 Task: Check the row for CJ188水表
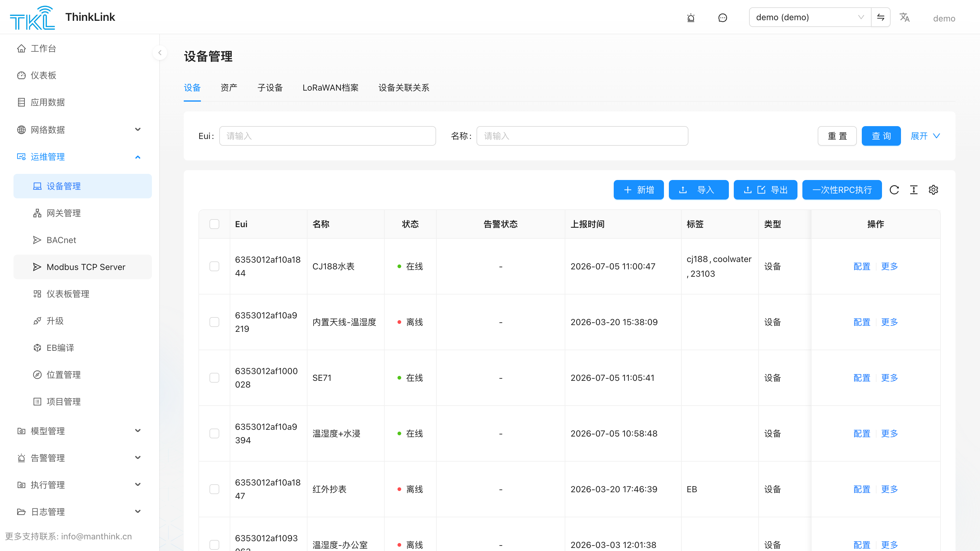[215, 266]
